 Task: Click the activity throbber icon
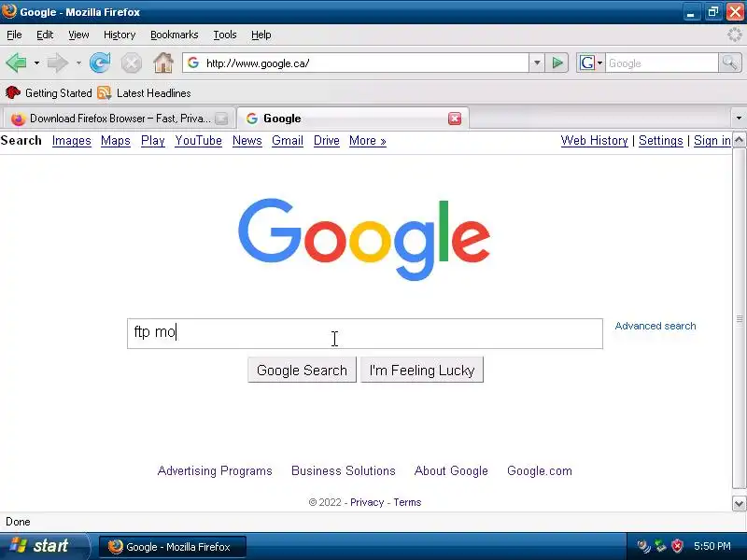tap(734, 35)
